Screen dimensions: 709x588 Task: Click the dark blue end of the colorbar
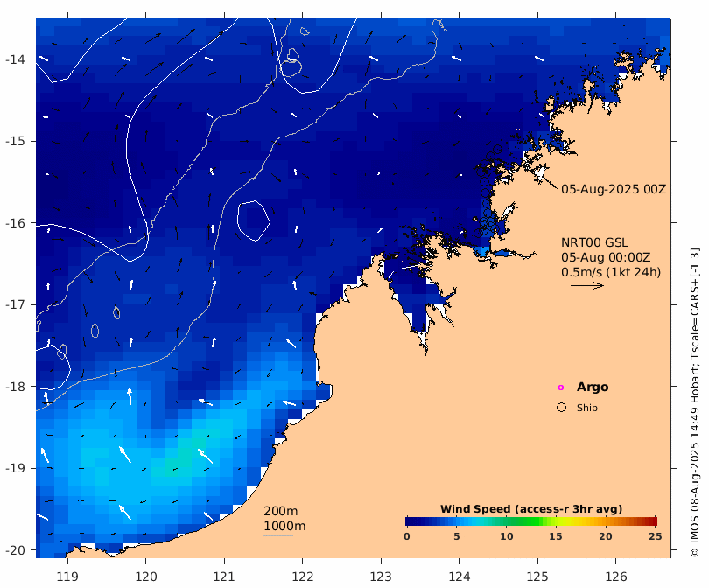(x=411, y=521)
